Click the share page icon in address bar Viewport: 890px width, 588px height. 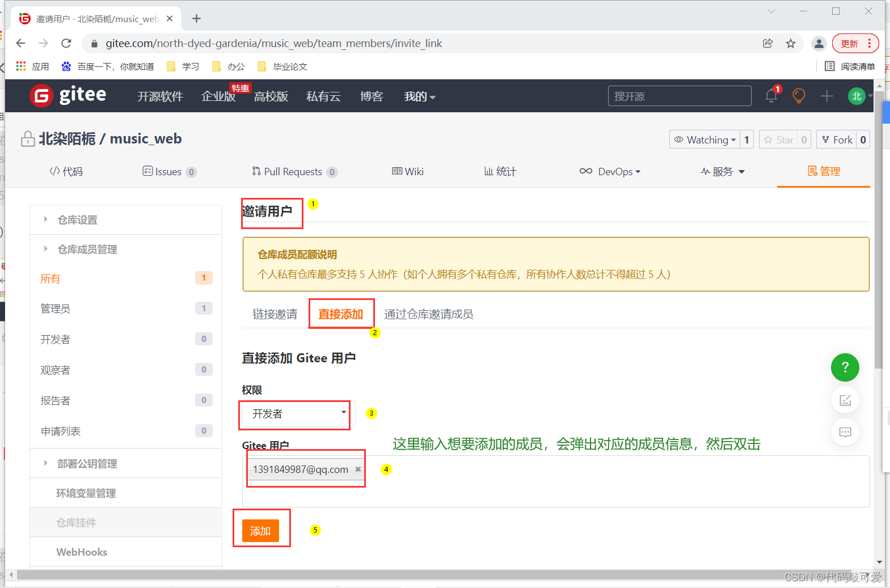point(768,44)
